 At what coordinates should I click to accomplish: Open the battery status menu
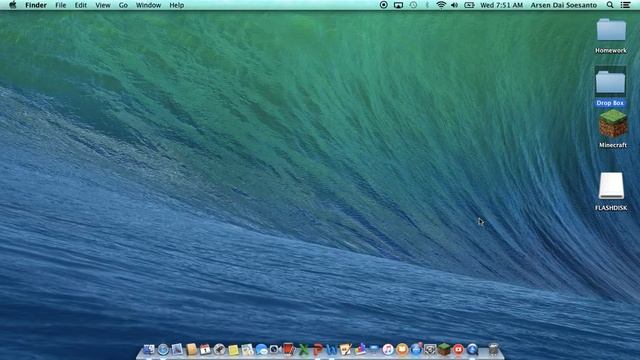tap(469, 5)
